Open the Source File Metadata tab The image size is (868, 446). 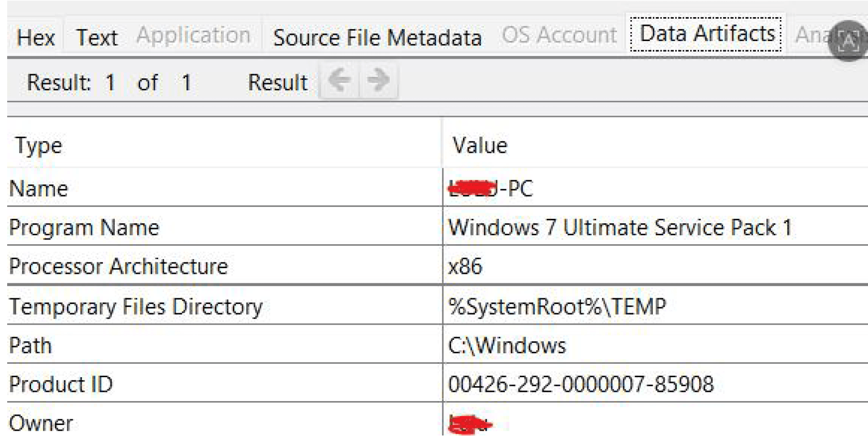[x=377, y=37]
